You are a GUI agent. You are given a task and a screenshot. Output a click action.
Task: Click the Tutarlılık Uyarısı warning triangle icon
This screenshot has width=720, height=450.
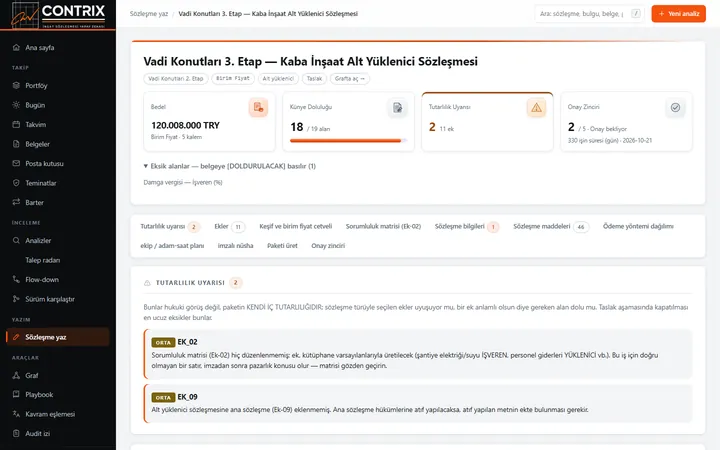coord(536,107)
